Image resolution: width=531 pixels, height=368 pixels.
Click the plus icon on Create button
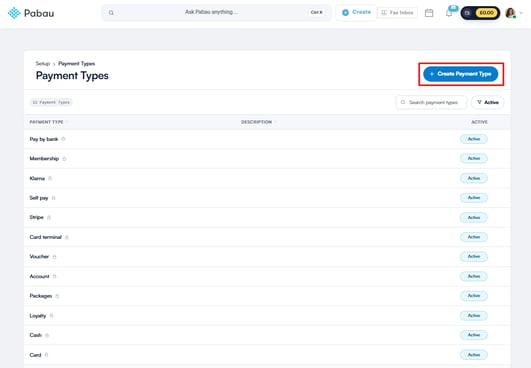click(345, 13)
